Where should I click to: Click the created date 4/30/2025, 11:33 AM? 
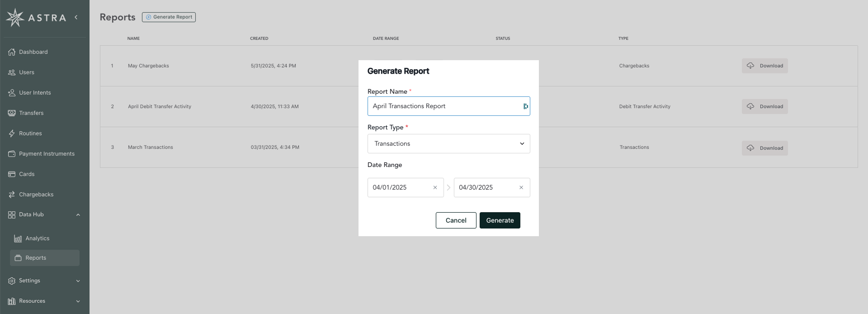pos(275,107)
